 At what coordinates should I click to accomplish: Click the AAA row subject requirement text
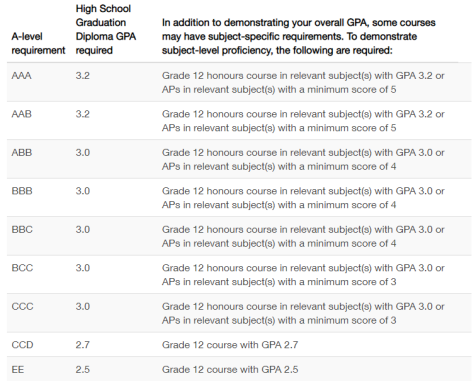point(303,82)
